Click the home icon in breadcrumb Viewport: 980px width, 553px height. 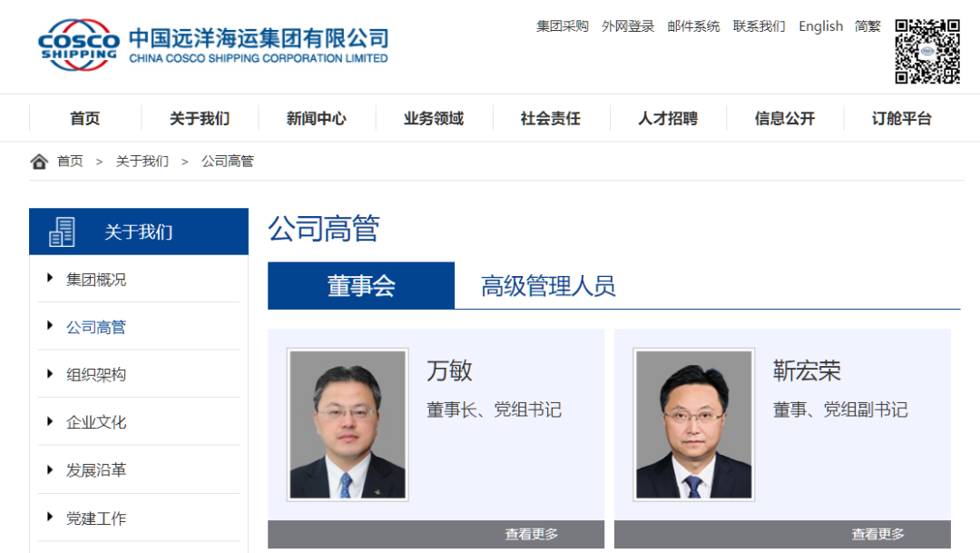coord(39,162)
